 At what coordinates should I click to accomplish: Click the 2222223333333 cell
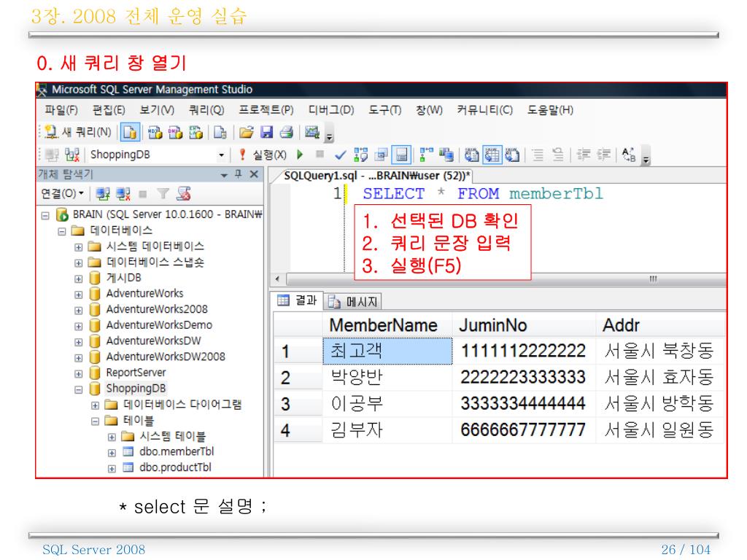pyautogui.click(x=524, y=377)
